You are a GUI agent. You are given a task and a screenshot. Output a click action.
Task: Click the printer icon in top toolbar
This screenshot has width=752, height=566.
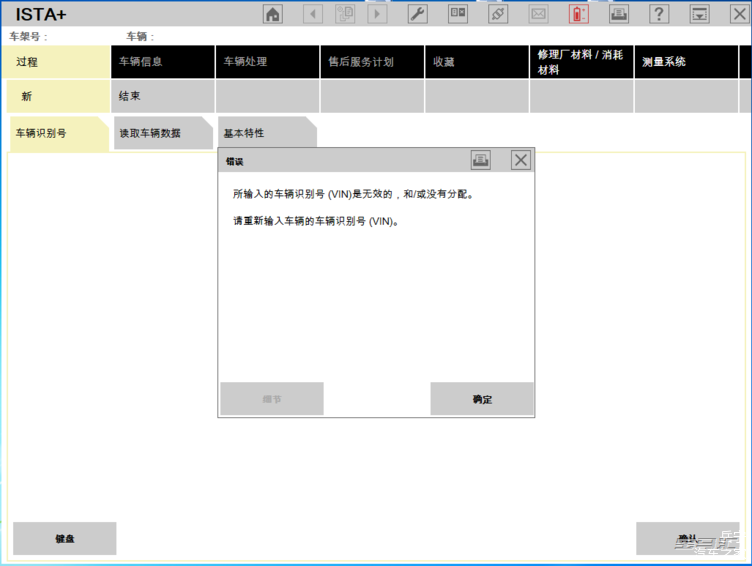619,14
